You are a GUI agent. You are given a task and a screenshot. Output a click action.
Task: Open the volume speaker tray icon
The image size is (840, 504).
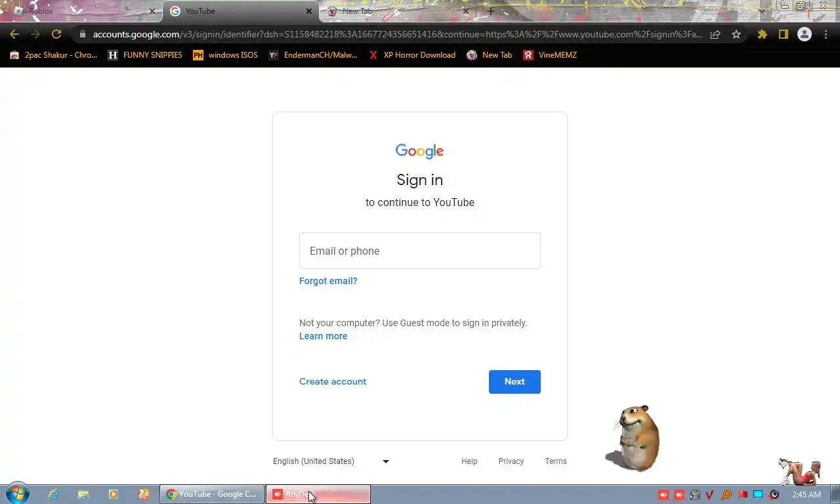point(774,495)
